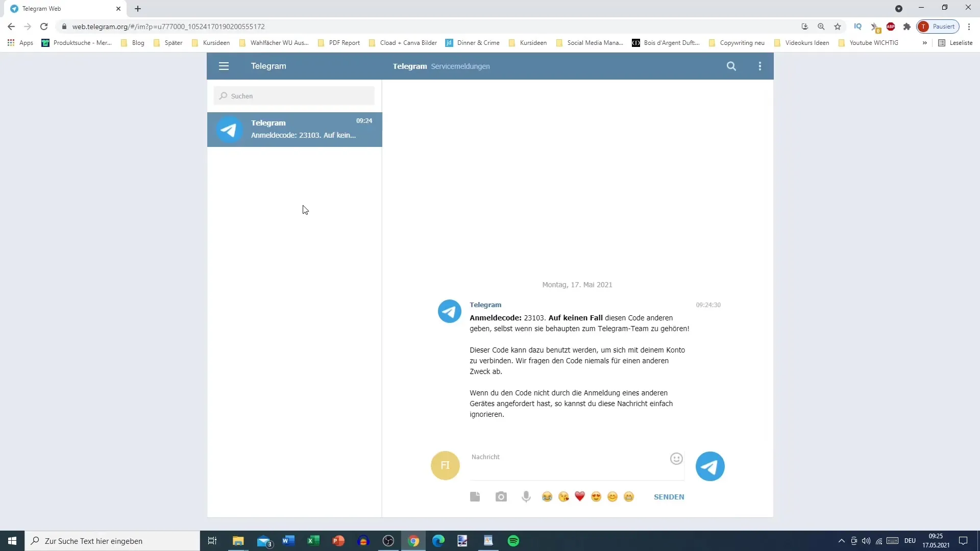The image size is (980, 551).
Task: Open the Später bookmark folder
Action: (x=168, y=43)
